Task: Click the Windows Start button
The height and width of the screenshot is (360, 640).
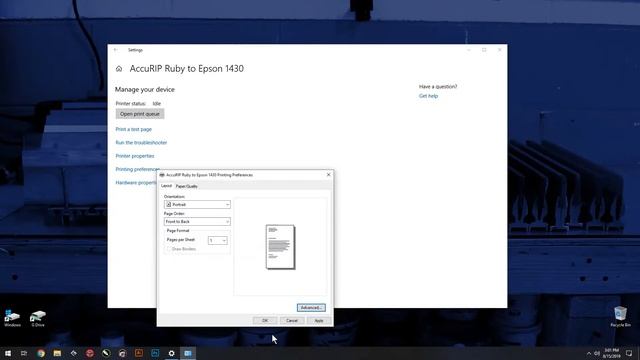Action: [x=8, y=353]
